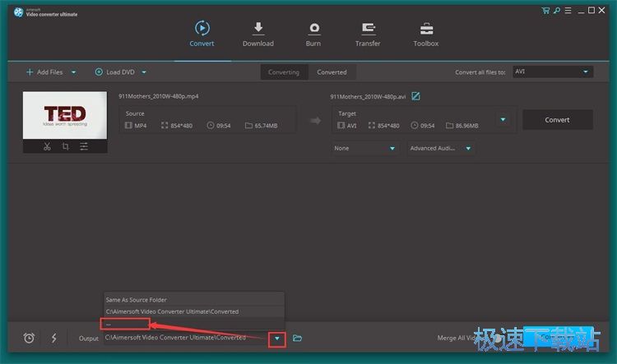Open the Download section
The image size is (617, 364).
click(x=258, y=34)
